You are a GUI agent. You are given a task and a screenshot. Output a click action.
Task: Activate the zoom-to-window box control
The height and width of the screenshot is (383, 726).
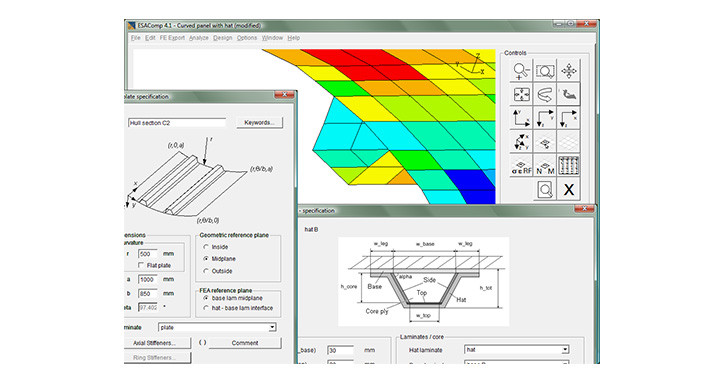pyautogui.click(x=545, y=71)
